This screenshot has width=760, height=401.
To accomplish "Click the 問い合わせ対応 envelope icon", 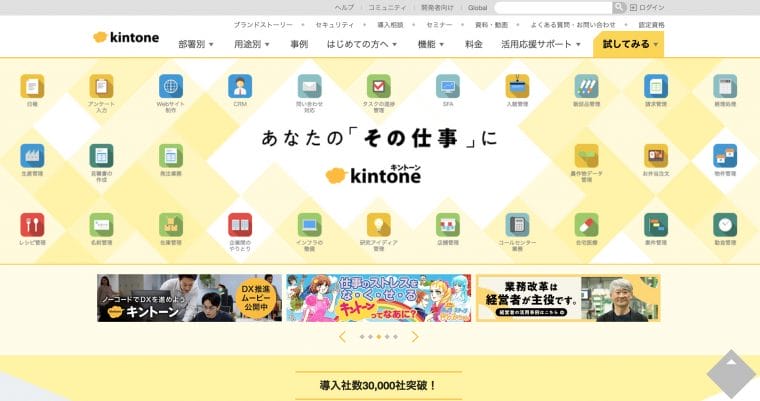I will coord(309,86).
